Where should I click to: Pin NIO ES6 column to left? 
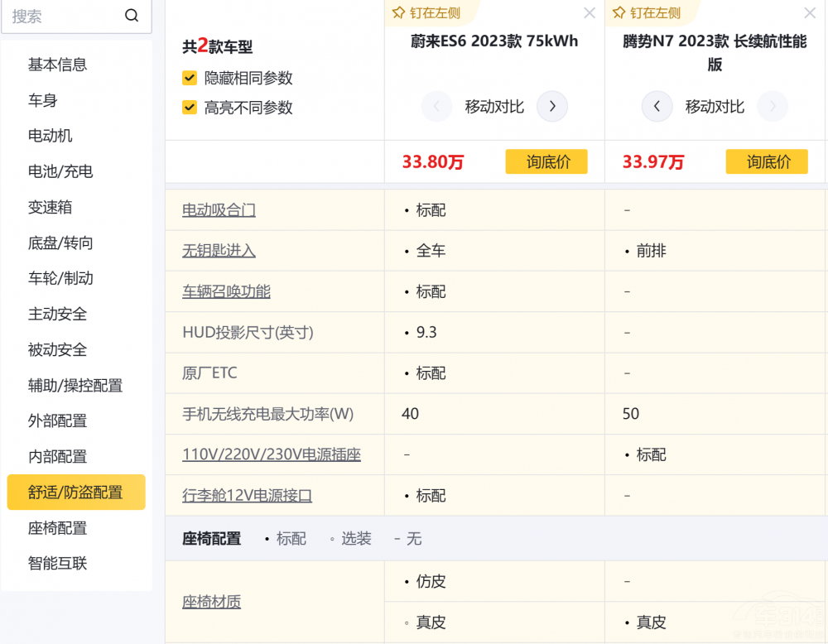[426, 13]
